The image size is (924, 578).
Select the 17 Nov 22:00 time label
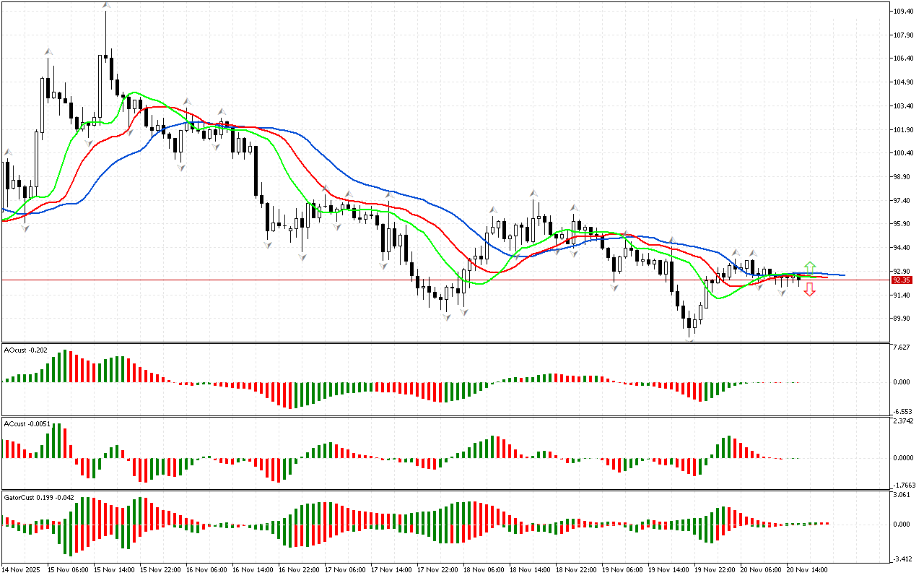[x=437, y=570]
